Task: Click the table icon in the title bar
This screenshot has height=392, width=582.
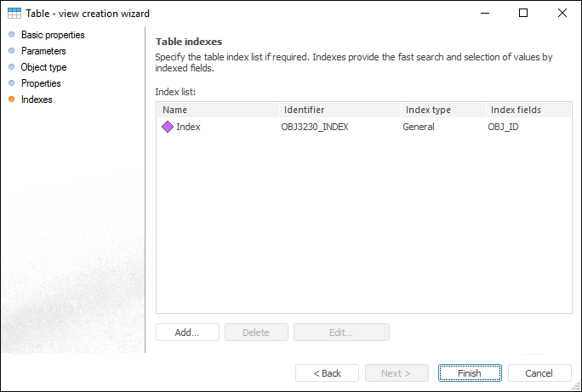Action: click(x=14, y=14)
